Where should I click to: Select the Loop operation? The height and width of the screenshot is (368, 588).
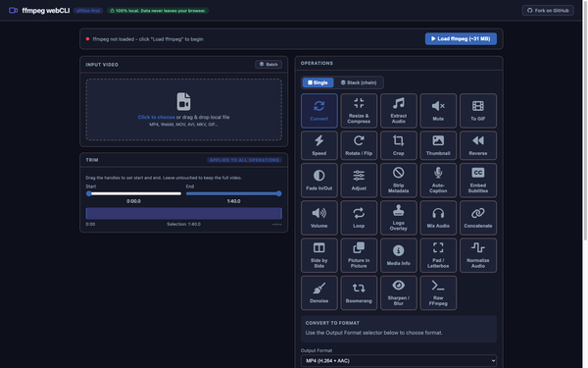pos(359,218)
